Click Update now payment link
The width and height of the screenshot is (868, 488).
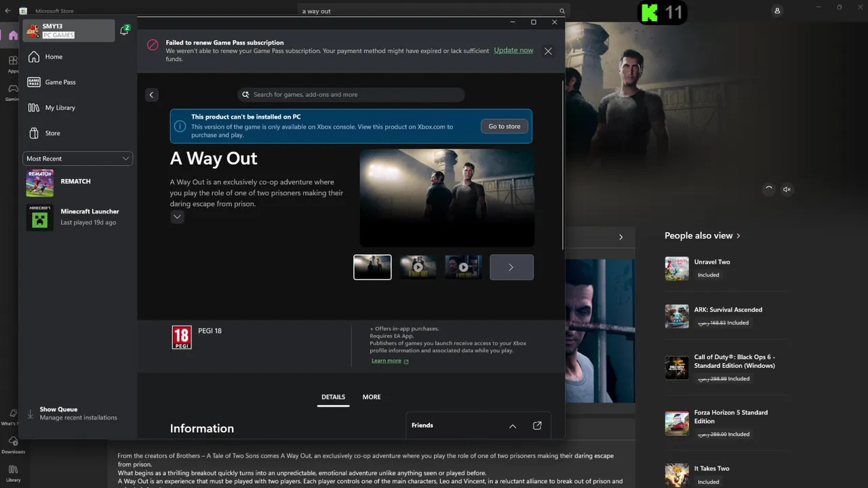tap(513, 50)
